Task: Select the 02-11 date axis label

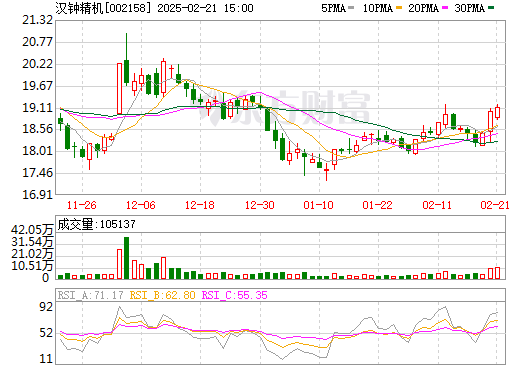Action: (437, 205)
